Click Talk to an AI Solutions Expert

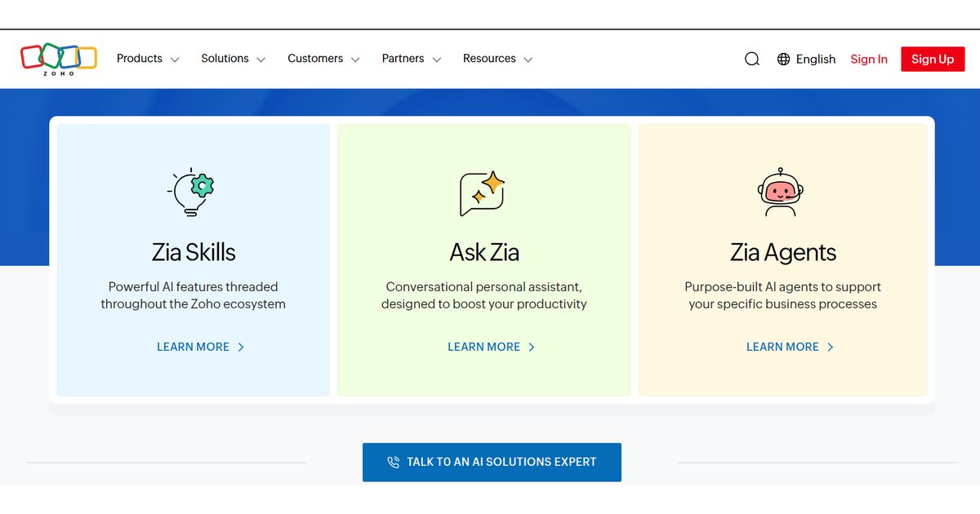(x=492, y=462)
